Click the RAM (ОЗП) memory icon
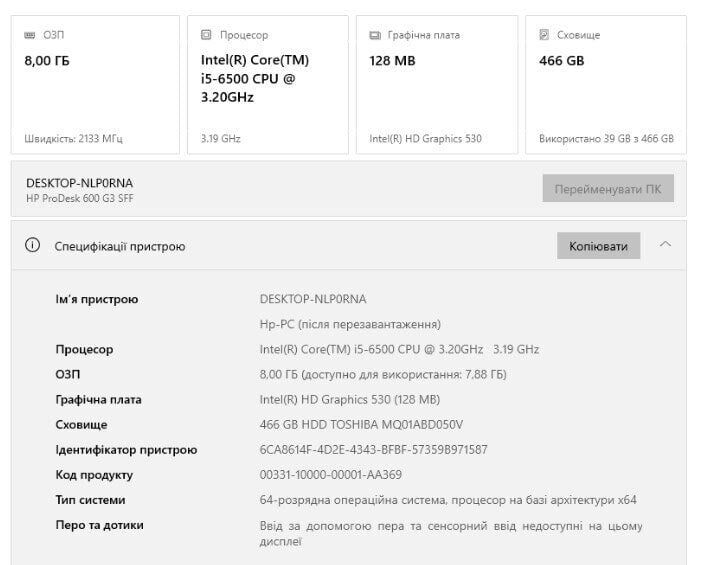702x565 pixels. tap(30, 35)
